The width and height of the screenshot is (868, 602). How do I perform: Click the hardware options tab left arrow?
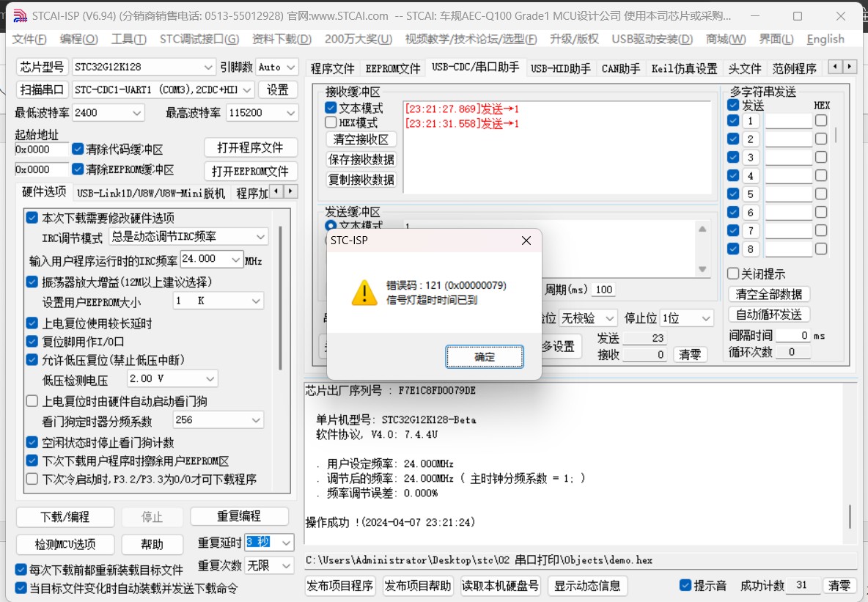pos(276,191)
